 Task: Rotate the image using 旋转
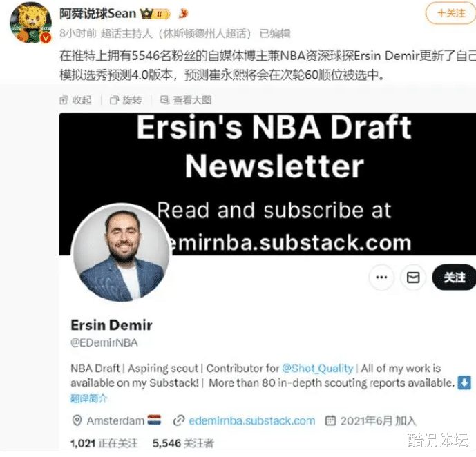pyautogui.click(x=126, y=100)
